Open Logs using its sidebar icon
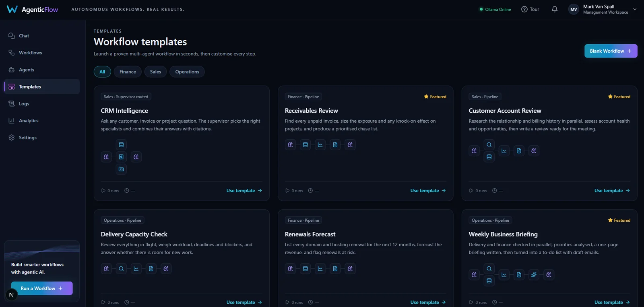The height and width of the screenshot is (307, 644). (x=11, y=104)
